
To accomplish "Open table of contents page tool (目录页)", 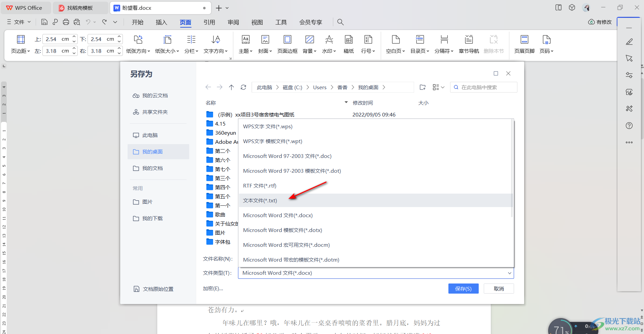I will point(420,44).
